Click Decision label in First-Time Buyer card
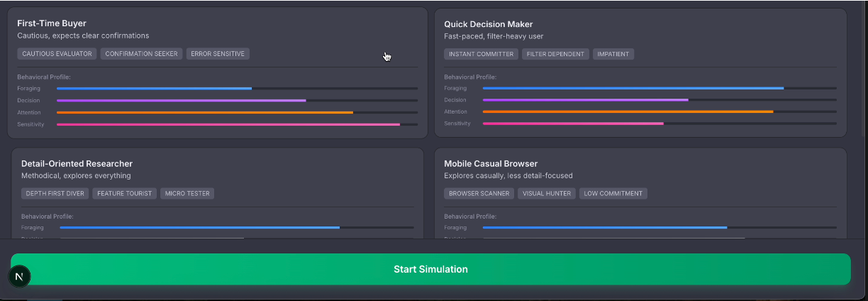 coord(28,100)
